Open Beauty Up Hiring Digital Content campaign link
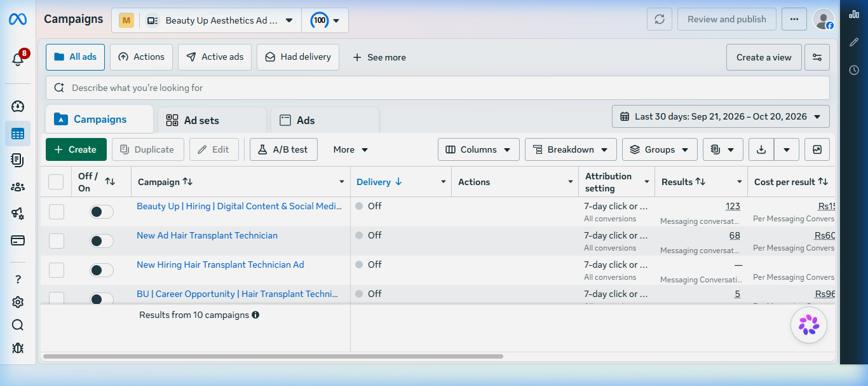The width and height of the screenshot is (868, 386). tap(240, 206)
